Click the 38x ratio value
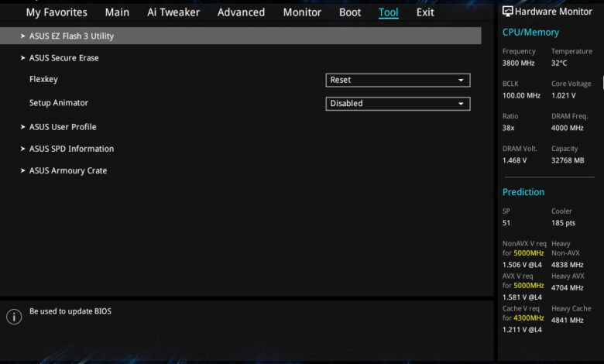Viewport: 604px width, 364px height. click(508, 128)
